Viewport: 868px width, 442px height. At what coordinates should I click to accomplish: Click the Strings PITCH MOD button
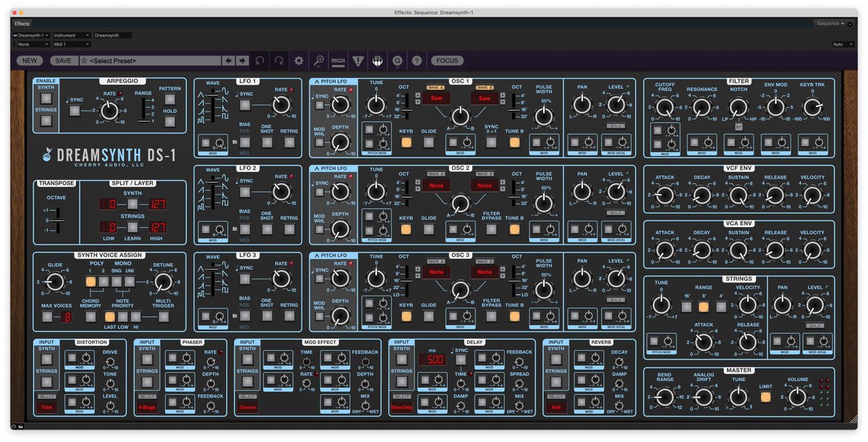655,341
